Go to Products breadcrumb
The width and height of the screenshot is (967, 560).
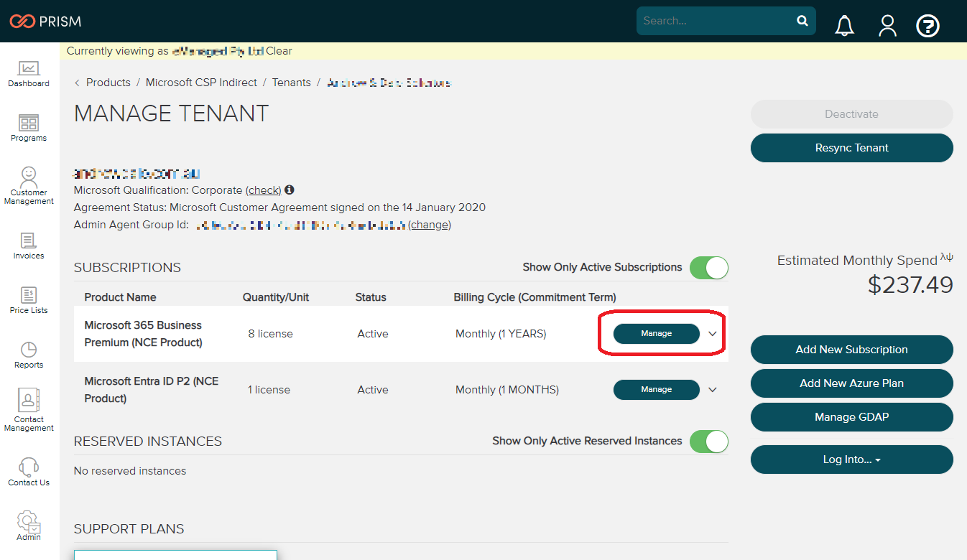point(108,83)
